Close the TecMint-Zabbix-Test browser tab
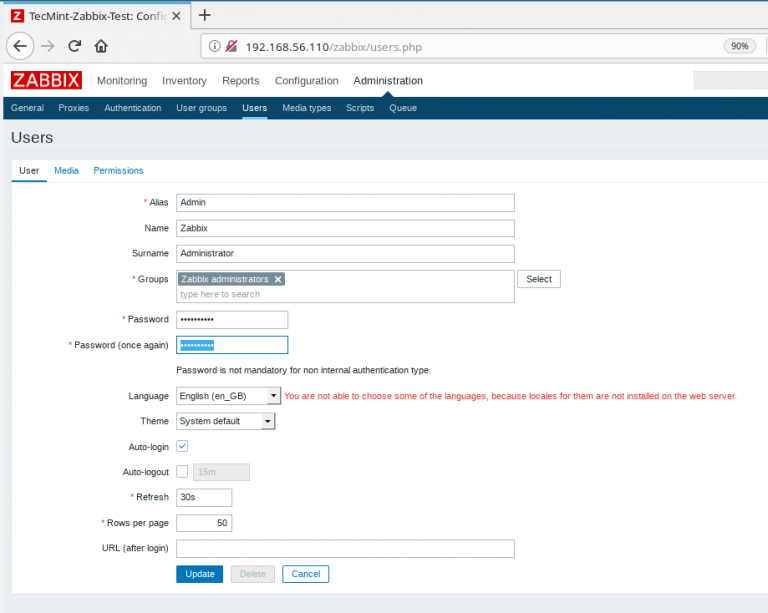This screenshot has height=613, width=768. [x=176, y=15]
